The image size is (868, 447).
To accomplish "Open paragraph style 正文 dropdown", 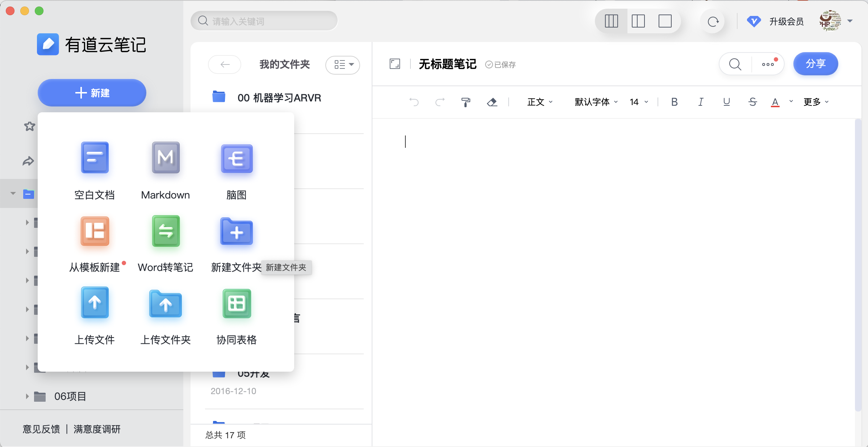I will [x=540, y=102].
